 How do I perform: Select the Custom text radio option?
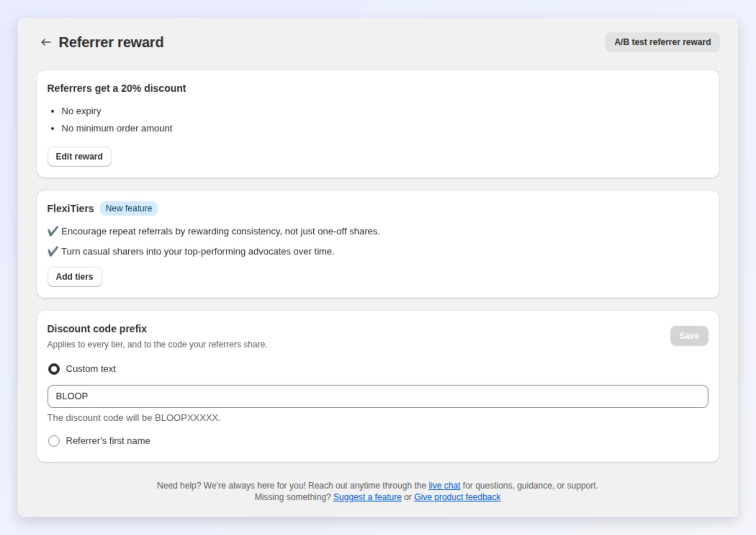(x=54, y=369)
